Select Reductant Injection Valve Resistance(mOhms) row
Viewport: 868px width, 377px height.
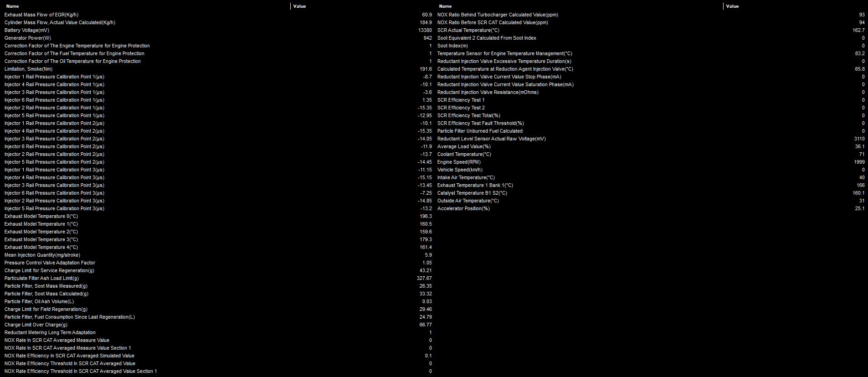click(651, 92)
